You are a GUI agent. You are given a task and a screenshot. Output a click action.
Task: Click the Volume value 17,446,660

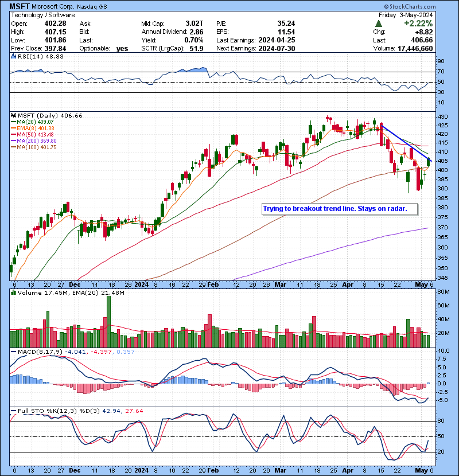point(415,49)
